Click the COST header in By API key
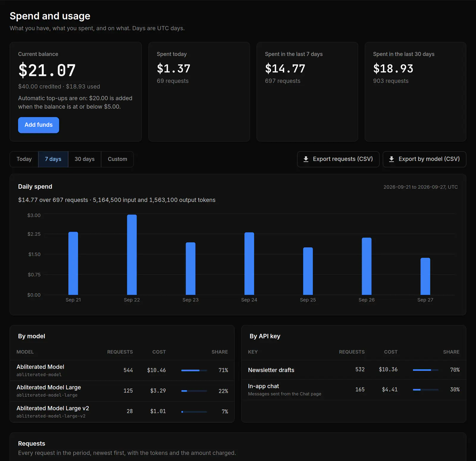 (x=391, y=352)
